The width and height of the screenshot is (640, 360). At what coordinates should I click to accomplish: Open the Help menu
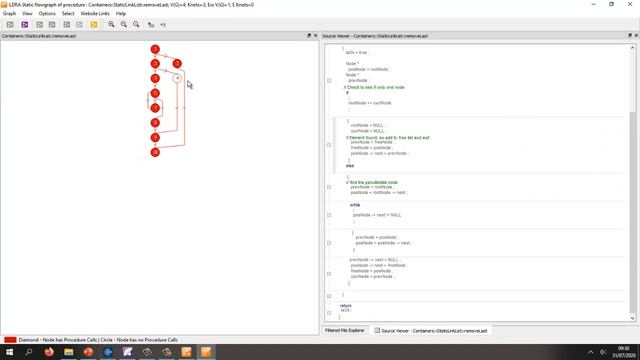point(121,13)
